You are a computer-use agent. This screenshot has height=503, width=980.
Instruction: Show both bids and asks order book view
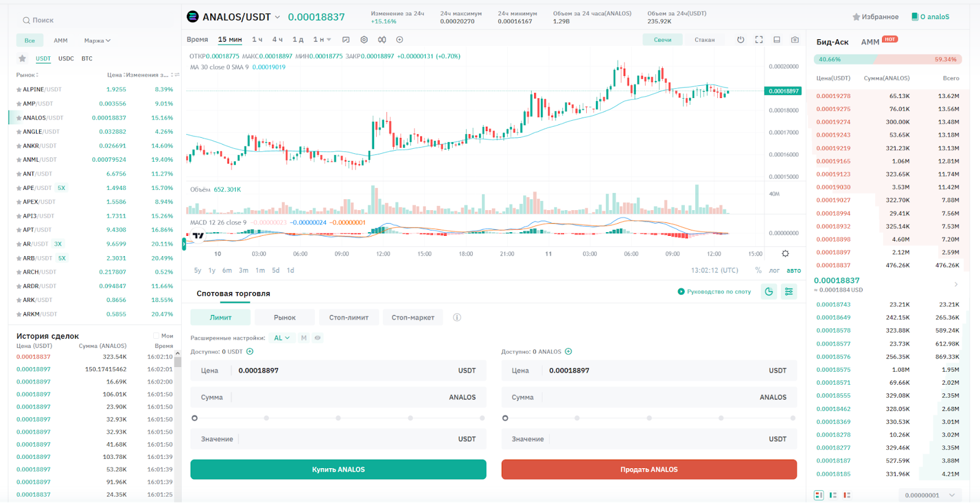(x=819, y=495)
